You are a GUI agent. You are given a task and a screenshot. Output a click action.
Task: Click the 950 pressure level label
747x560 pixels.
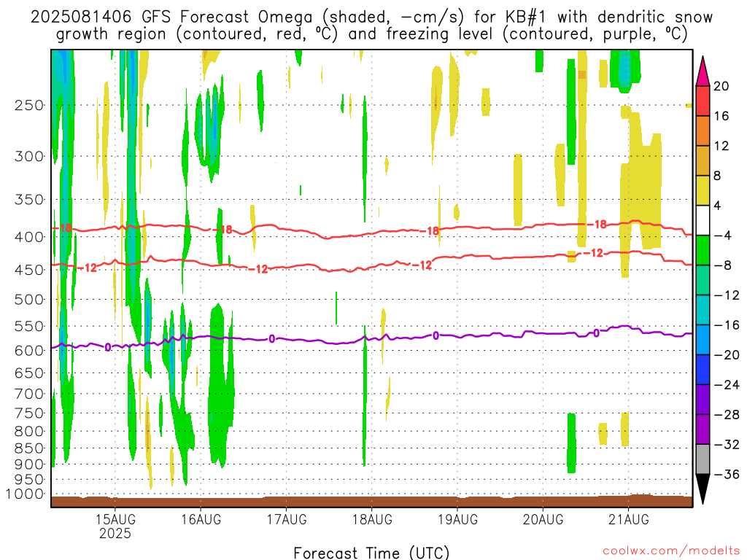[29, 480]
